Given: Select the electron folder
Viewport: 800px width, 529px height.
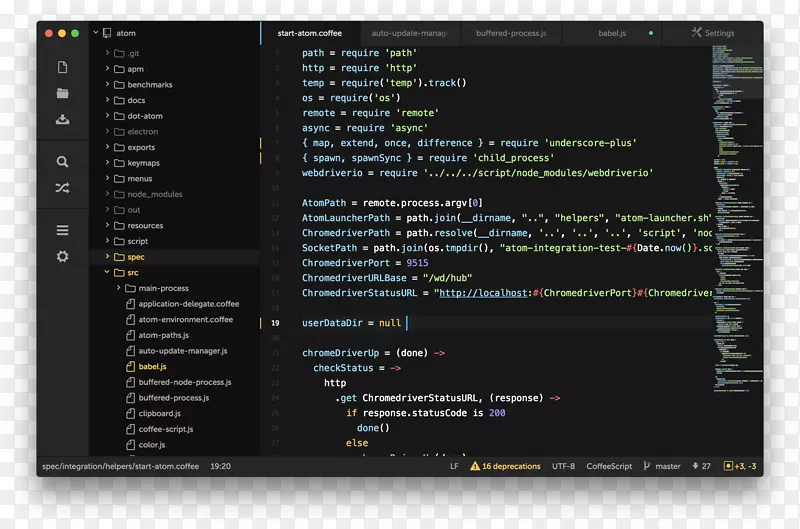Looking at the screenshot, I should [142, 132].
